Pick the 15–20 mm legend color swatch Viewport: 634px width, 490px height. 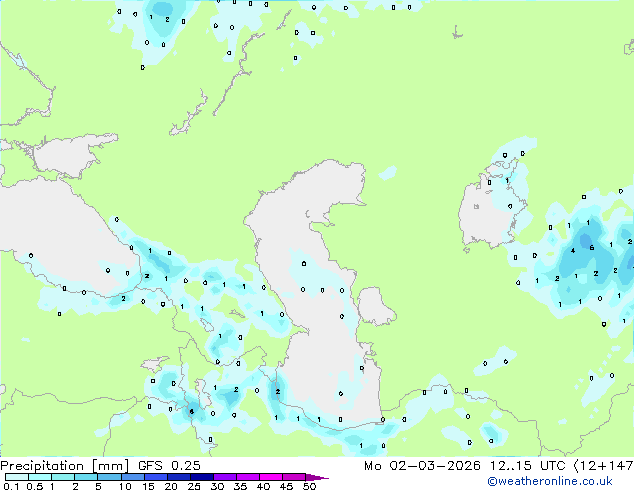pyautogui.click(x=156, y=477)
